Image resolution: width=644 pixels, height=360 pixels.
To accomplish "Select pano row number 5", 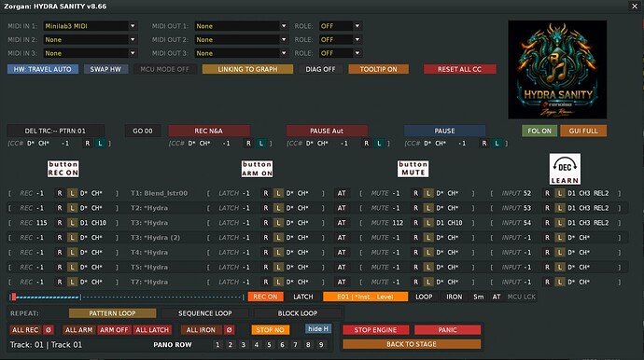I will 269,345.
